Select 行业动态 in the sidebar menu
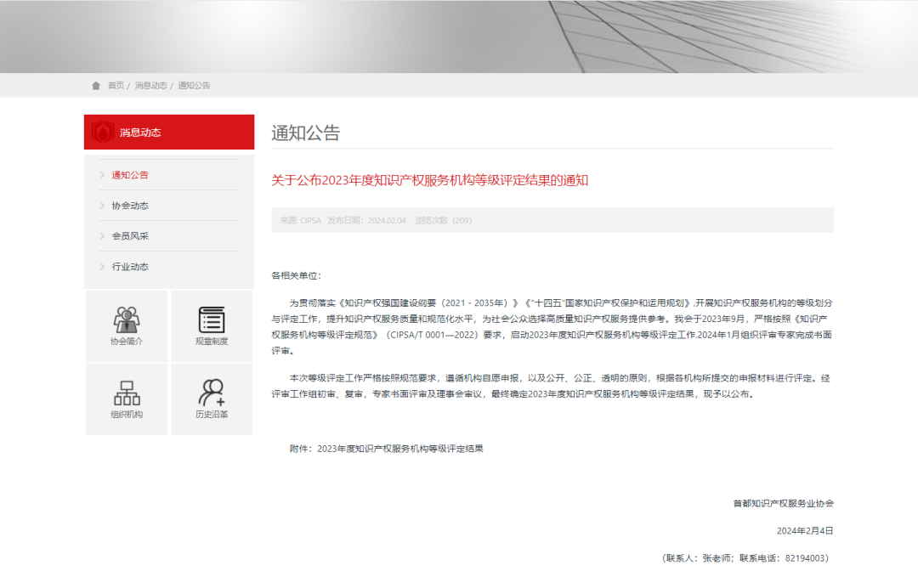The image size is (918, 588). pos(130,267)
